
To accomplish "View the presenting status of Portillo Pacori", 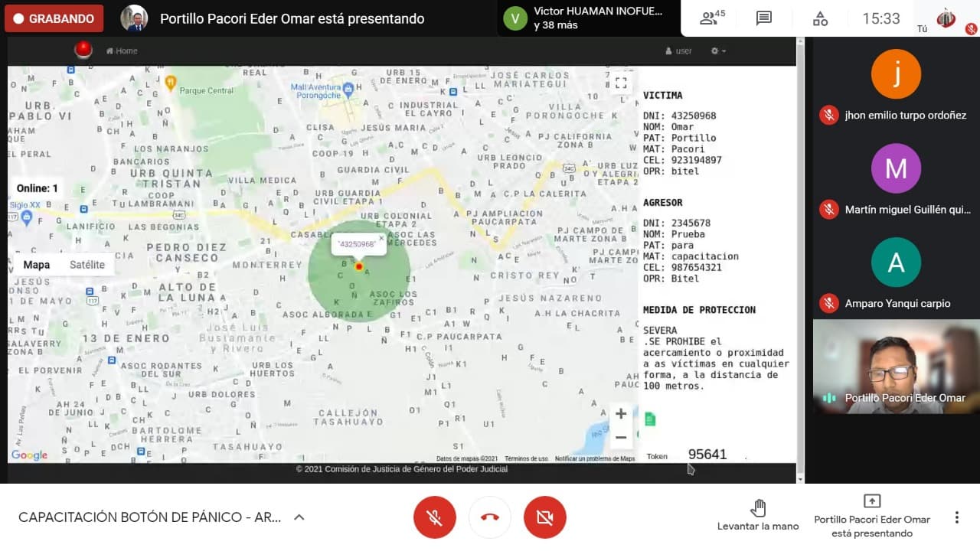I will (x=872, y=517).
